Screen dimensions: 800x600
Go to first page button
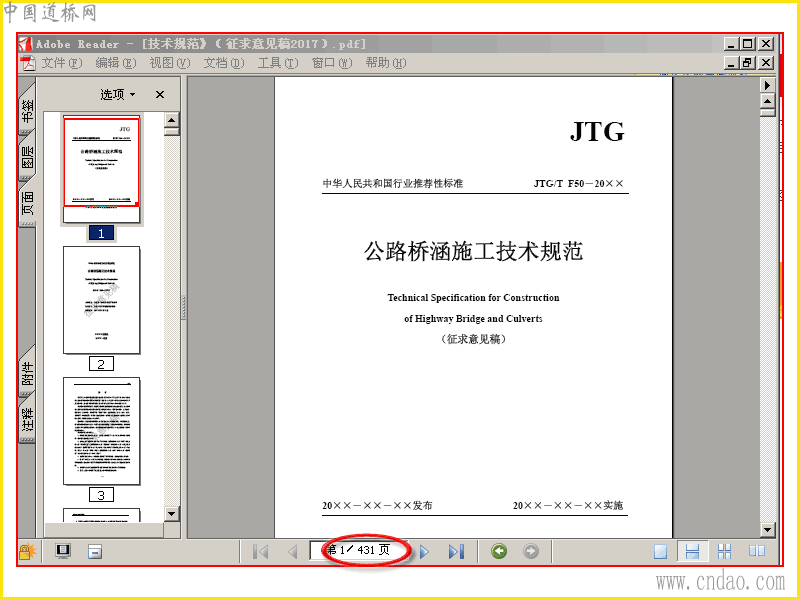coord(261,552)
